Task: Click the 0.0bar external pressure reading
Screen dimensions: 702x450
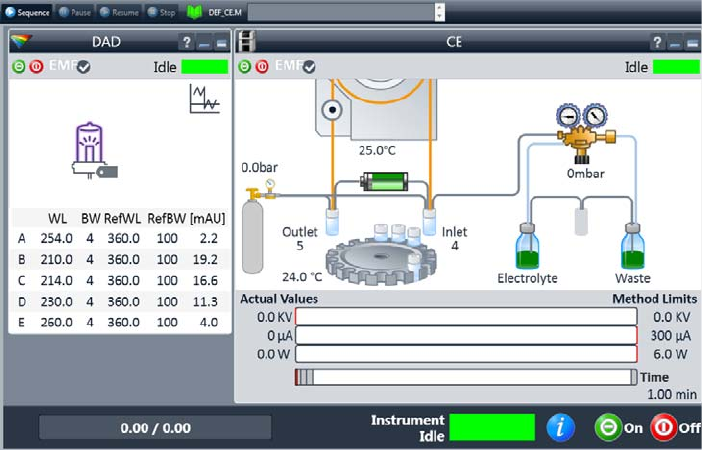Action: coord(260,167)
